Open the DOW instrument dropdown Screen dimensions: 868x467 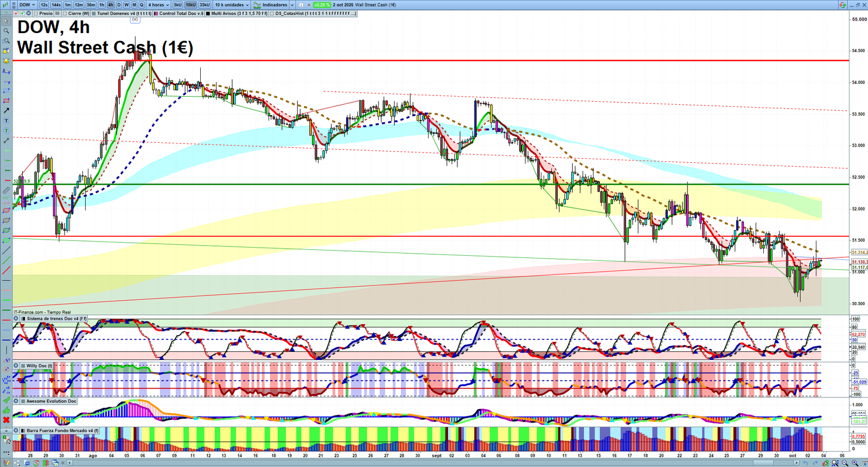click(x=27, y=5)
